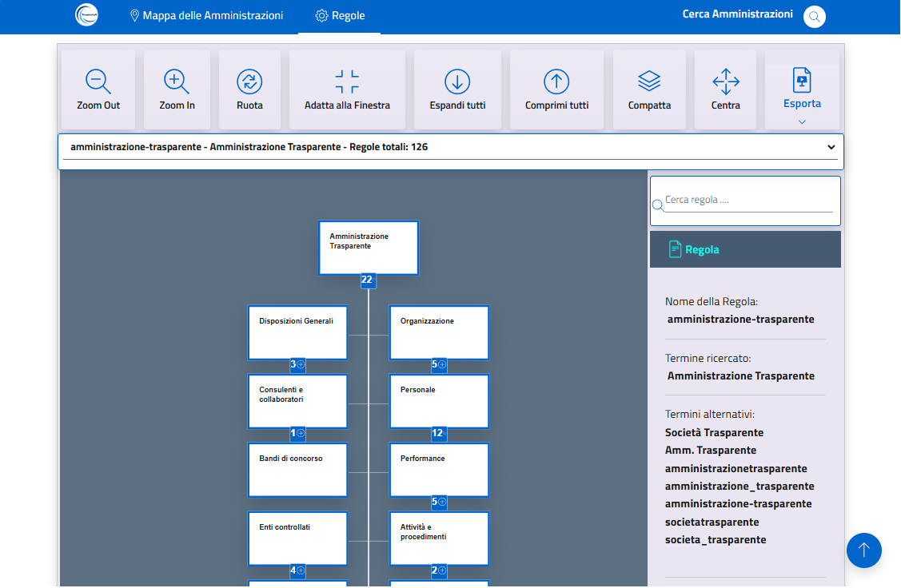Expand Consulenti e collaboratori badge 1
This screenshot has height=588, width=901.
297,433
